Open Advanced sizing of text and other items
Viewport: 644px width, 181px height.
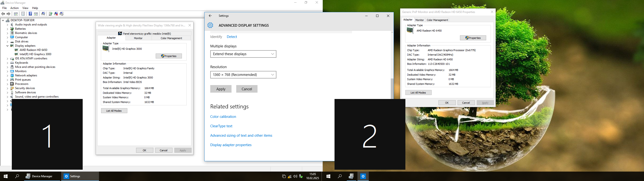click(x=241, y=136)
